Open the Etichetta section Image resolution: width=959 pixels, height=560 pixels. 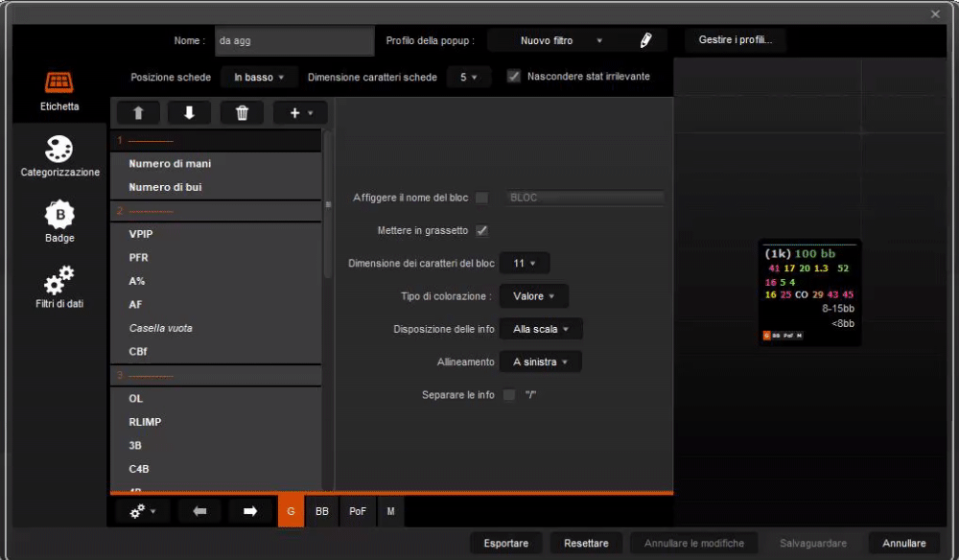[x=59, y=92]
